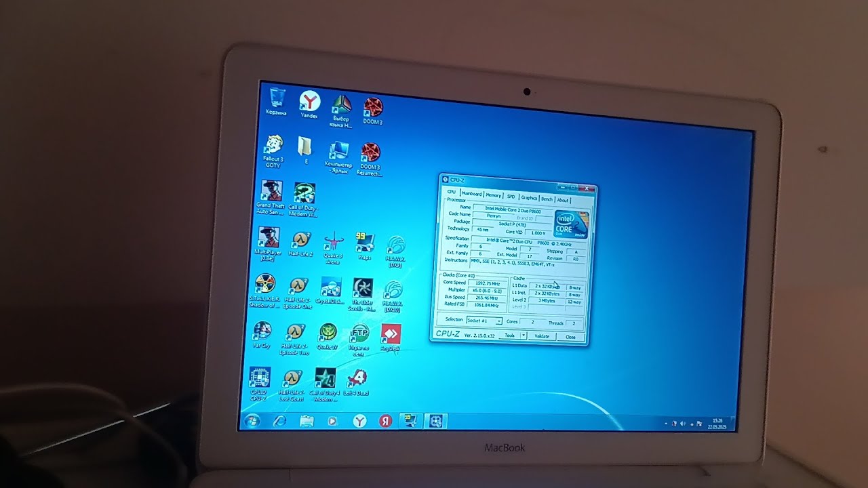
Task: Open the media player taskbar icon
Action: point(332,421)
